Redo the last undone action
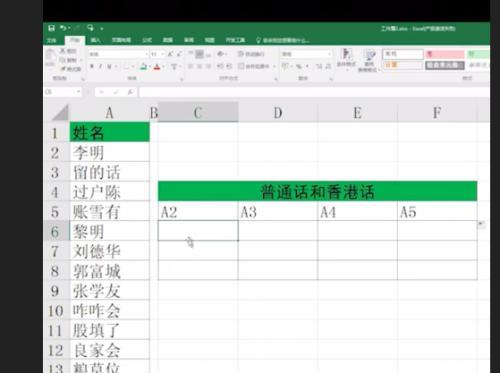 (77, 28)
